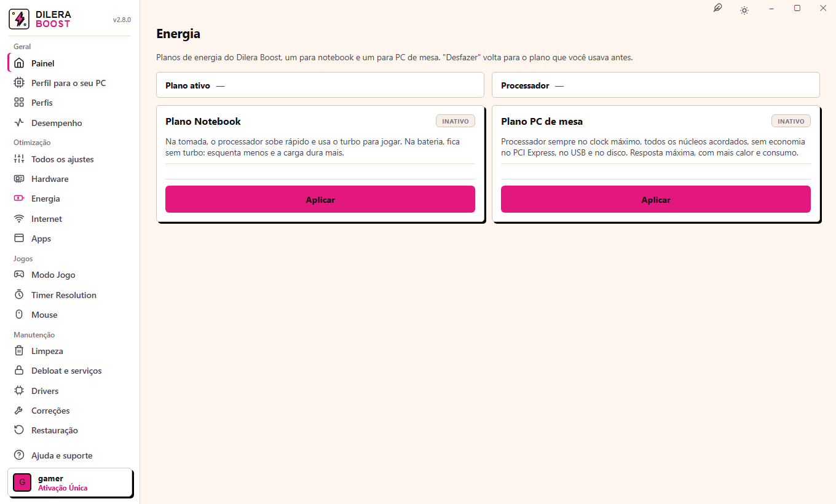Select the pink battery icon for Energia

19,199
